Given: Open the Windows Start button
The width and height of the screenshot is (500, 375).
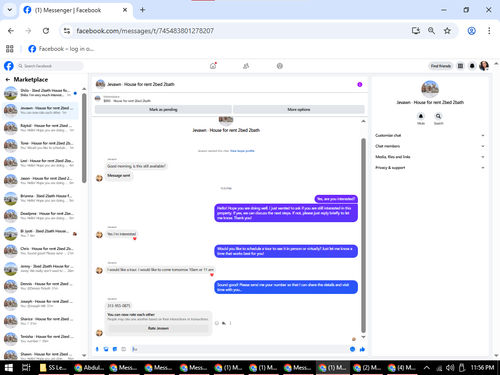Looking at the screenshot, I should coord(9,368).
